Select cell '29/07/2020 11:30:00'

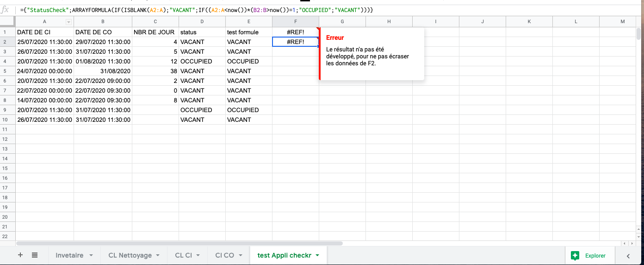coord(103,42)
